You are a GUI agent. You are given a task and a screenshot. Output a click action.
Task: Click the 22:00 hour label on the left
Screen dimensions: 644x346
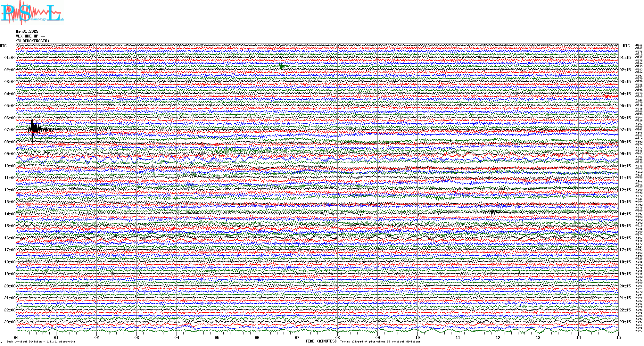pyautogui.click(x=10, y=310)
